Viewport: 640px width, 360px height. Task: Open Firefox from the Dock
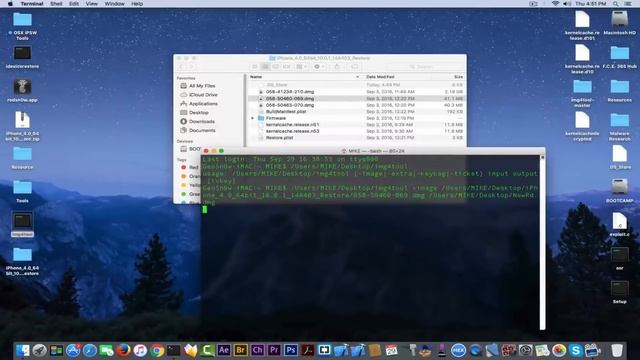pyautogui.click(x=123, y=350)
